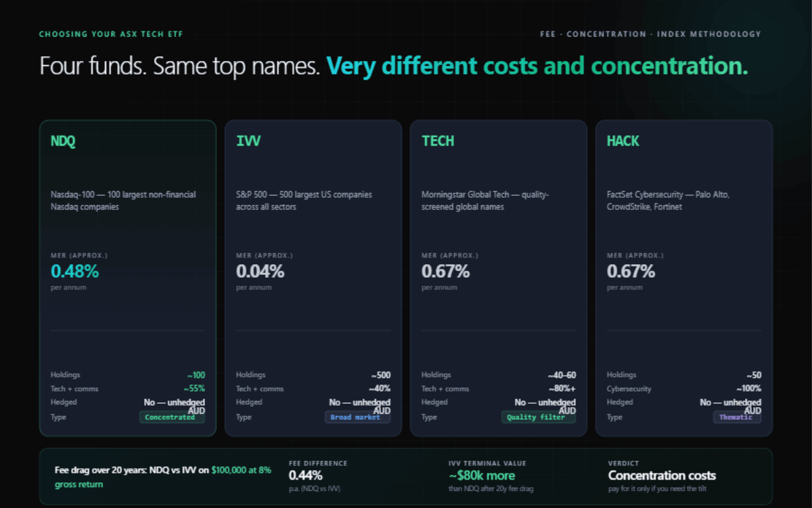Click the FactSet Cybersecurity description
The image size is (812, 508).
(x=669, y=200)
